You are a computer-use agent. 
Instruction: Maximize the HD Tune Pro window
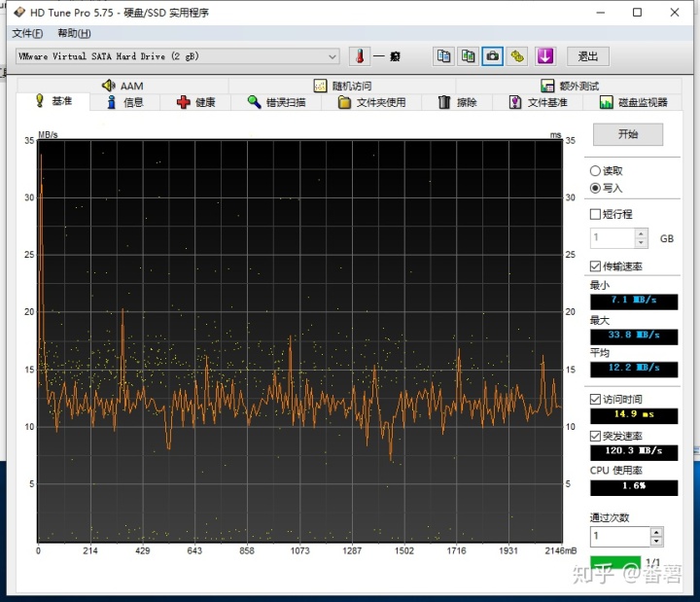tap(637, 12)
